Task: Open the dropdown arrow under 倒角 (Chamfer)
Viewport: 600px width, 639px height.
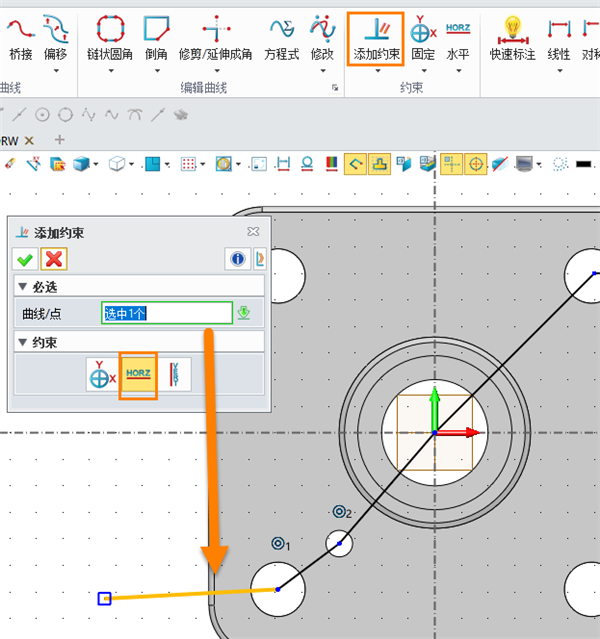Action: coord(156,71)
